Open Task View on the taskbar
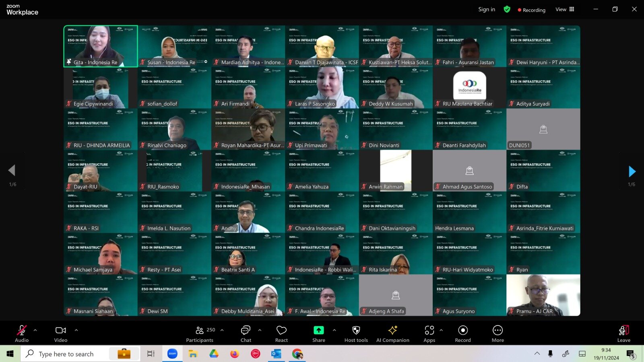The image size is (644, 362). (x=151, y=354)
